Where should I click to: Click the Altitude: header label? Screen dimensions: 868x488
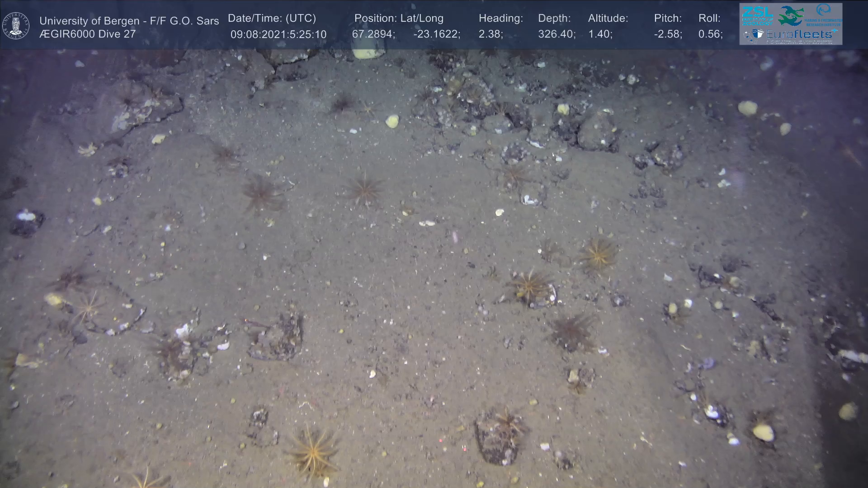pos(608,19)
